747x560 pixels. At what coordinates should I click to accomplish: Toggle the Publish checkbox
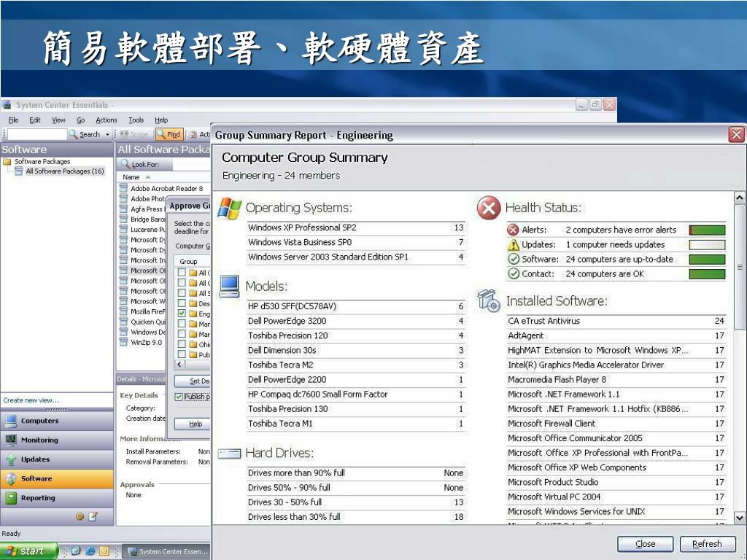point(179,396)
